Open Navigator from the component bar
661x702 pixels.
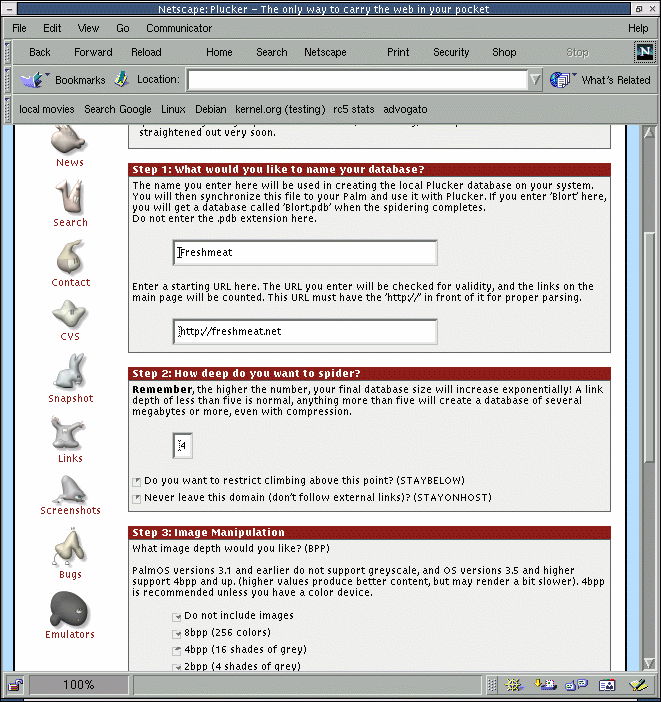(x=514, y=685)
